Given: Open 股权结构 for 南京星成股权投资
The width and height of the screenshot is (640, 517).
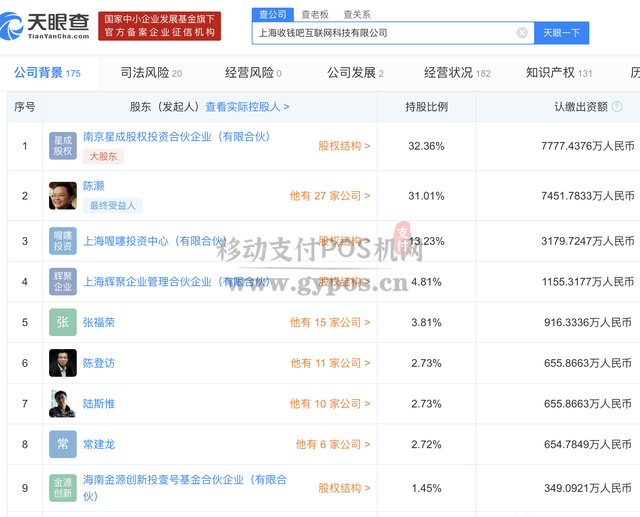Looking at the screenshot, I should (344, 146).
